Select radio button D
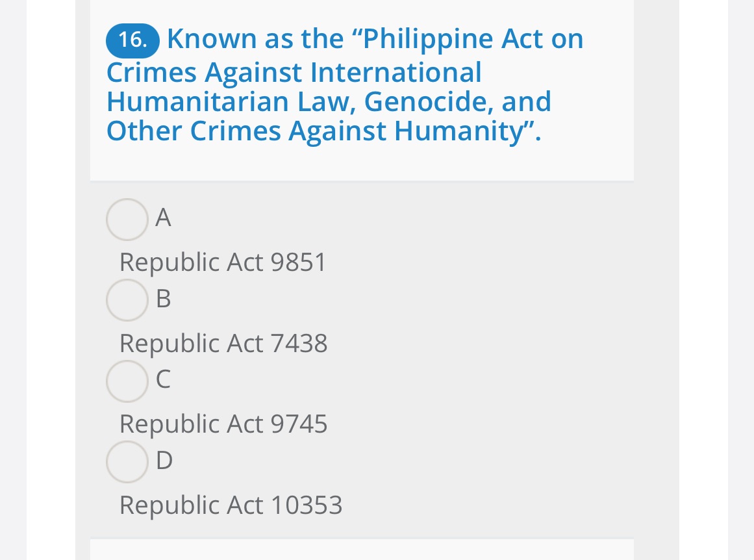 pos(127,462)
